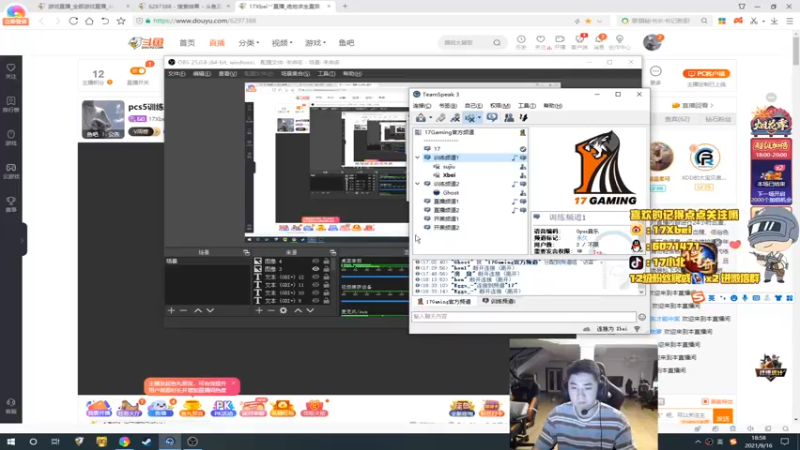
Task: Pop out OBS sources dock icon
Action: [333, 253]
